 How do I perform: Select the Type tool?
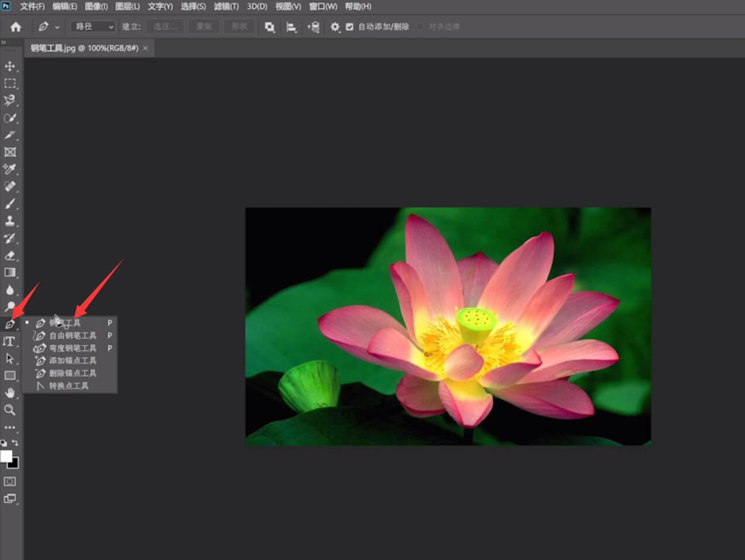point(10,341)
